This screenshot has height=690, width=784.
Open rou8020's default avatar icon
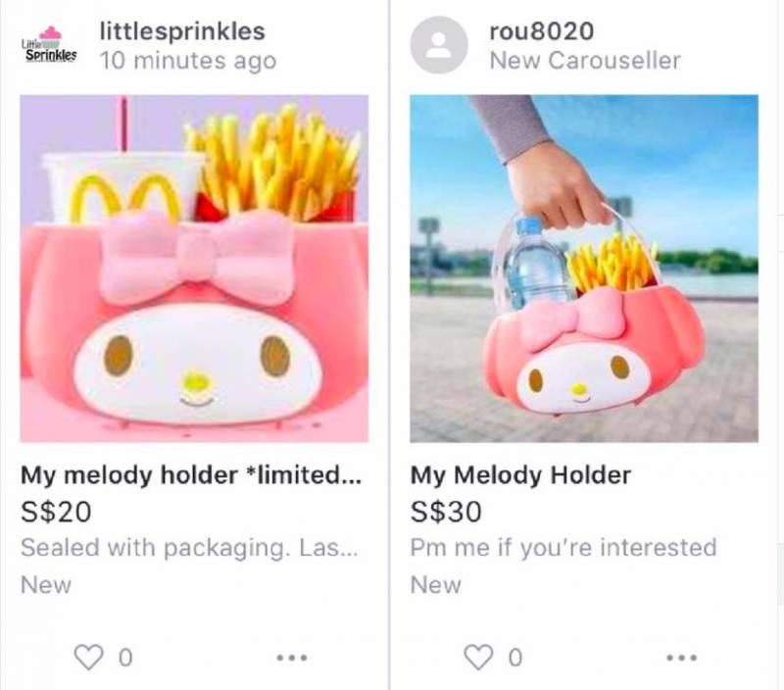coord(438,45)
